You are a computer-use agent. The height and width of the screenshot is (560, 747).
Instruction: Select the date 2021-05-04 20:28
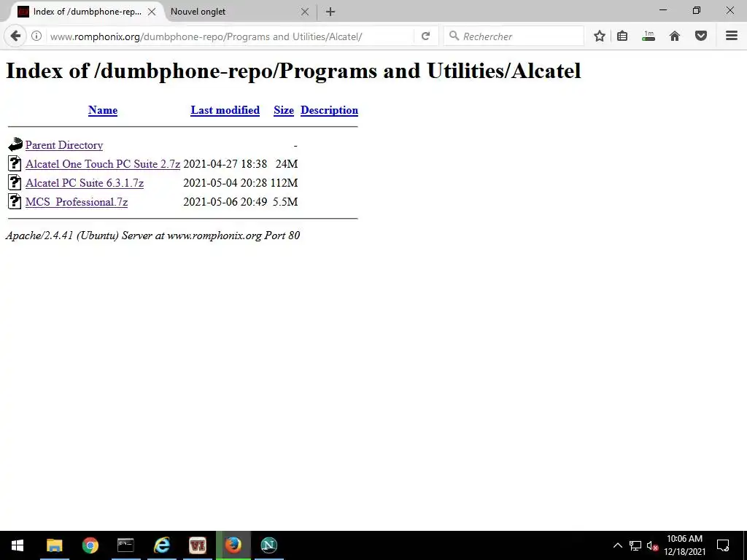pos(225,183)
